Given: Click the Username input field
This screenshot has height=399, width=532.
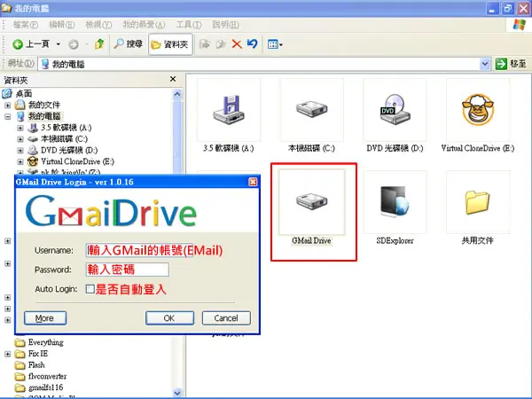Looking at the screenshot, I should 139,250.
